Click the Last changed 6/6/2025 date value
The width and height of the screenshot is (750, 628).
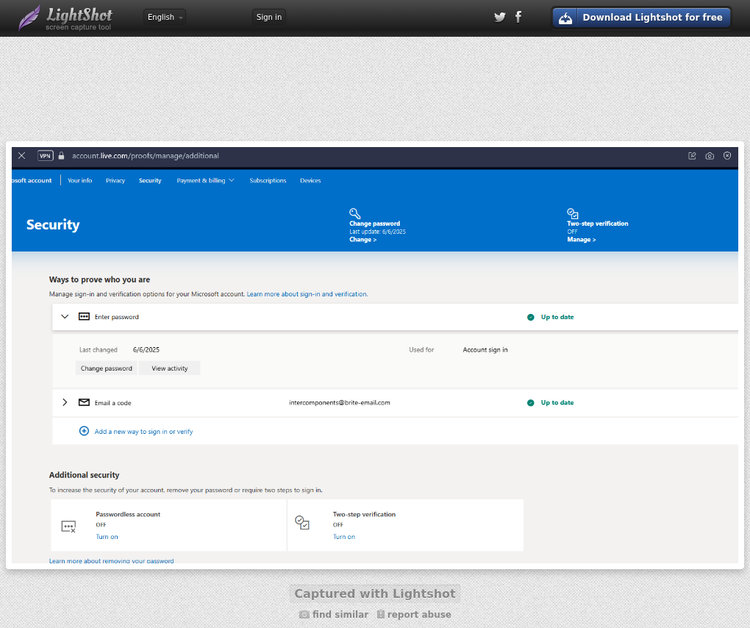coord(146,350)
